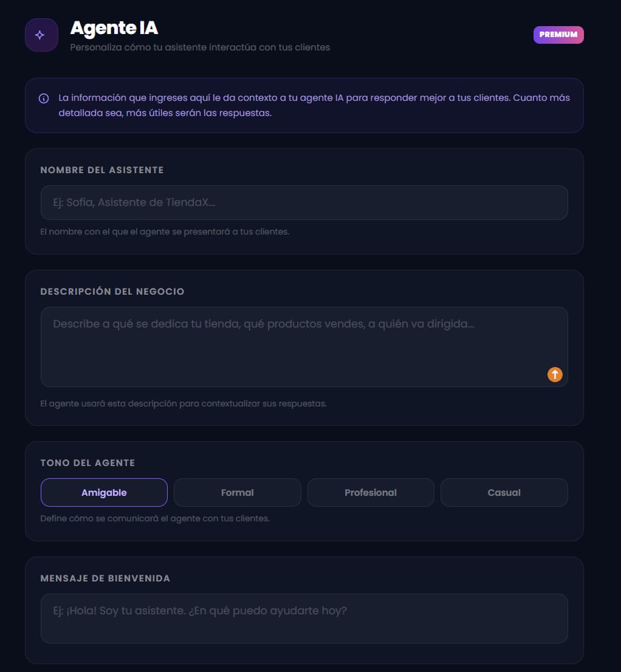Viewport: 621px width, 672px height.
Task: Focus the Nombre del Asistente input field
Action: tap(304, 202)
